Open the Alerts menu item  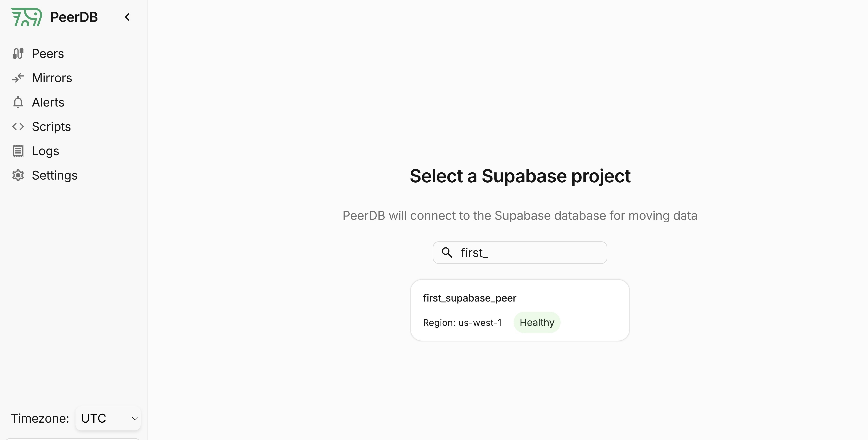point(48,102)
